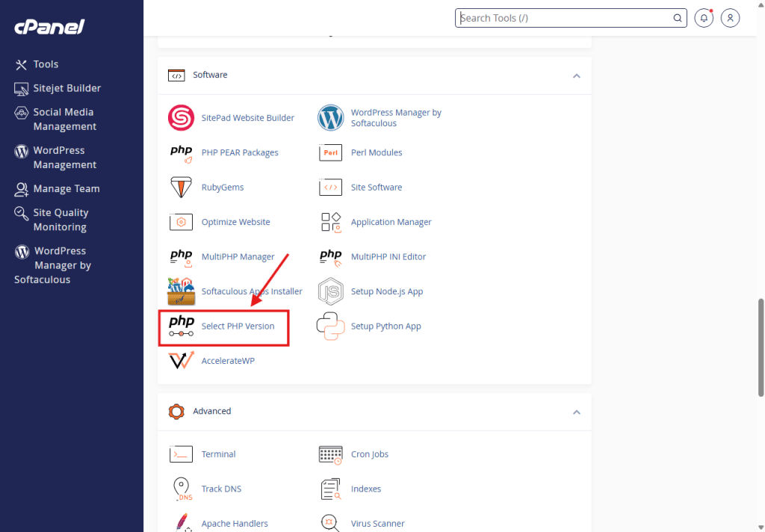
Task: Click the page vertical scrollbar
Action: [761, 344]
